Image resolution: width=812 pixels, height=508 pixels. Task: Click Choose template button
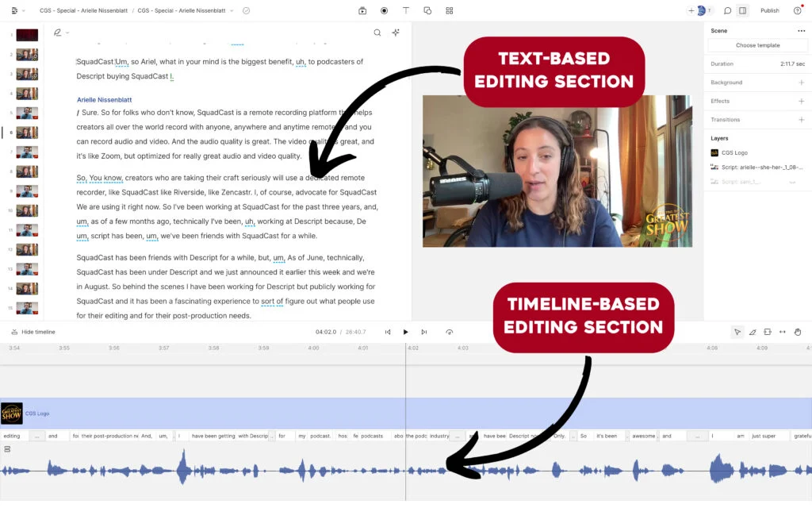tap(757, 45)
